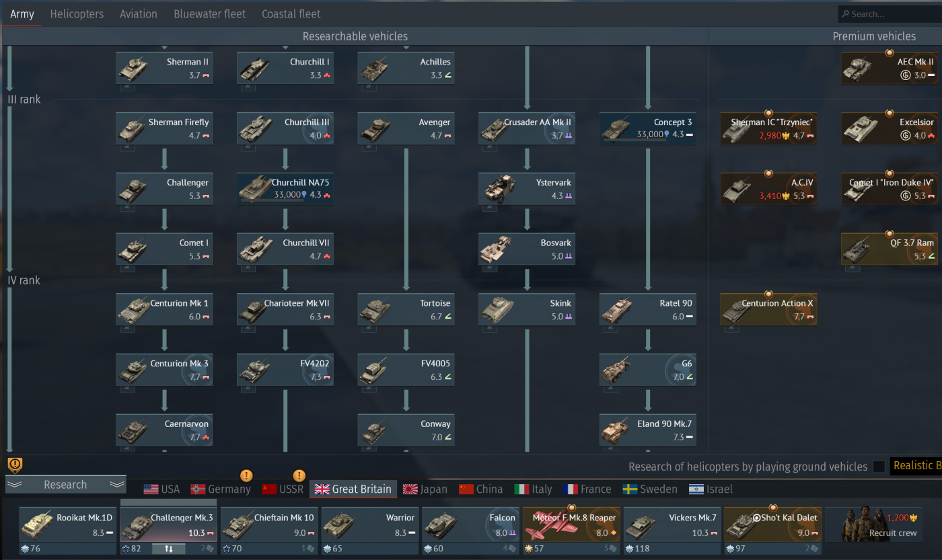This screenshot has width=942, height=560.
Task: Select the Warrior crew slot
Action: pos(369,531)
